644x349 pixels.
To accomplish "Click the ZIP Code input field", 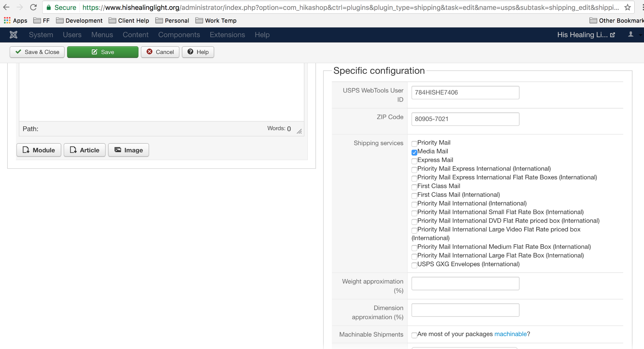I will click(x=465, y=119).
